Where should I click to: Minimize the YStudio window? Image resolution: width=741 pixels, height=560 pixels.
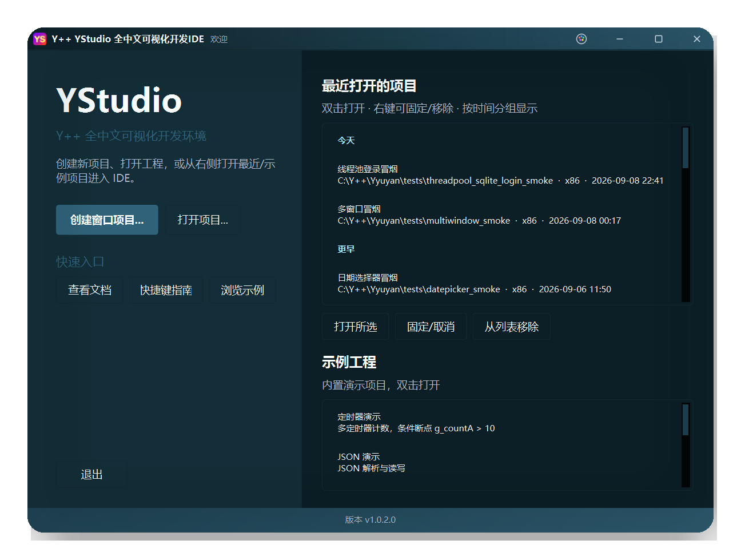[620, 39]
